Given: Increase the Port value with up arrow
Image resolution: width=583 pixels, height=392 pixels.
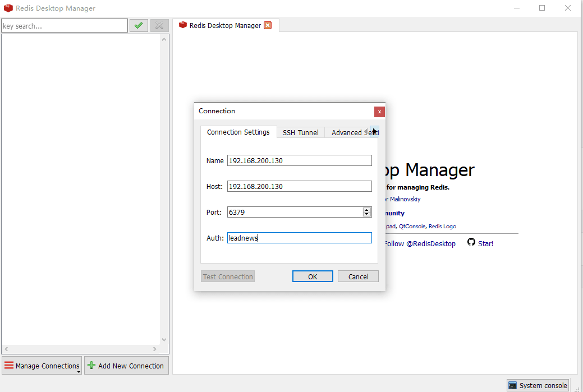Looking at the screenshot, I should 367,210.
